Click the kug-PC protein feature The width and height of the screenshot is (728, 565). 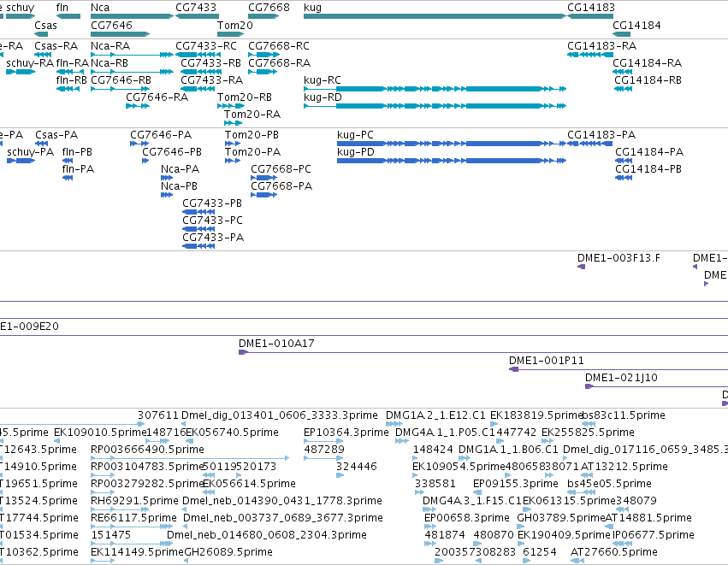coord(452,144)
